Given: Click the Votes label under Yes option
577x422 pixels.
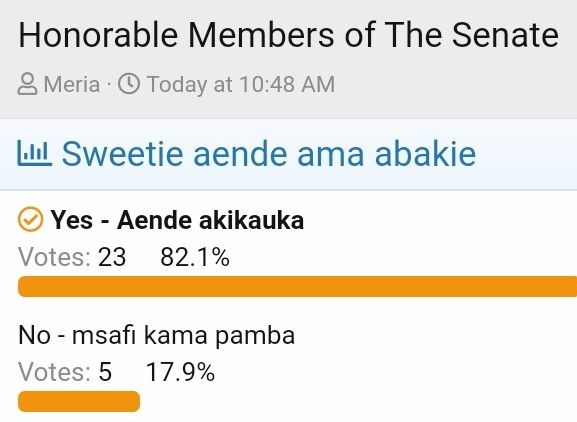Looking at the screenshot, I should (x=54, y=257).
